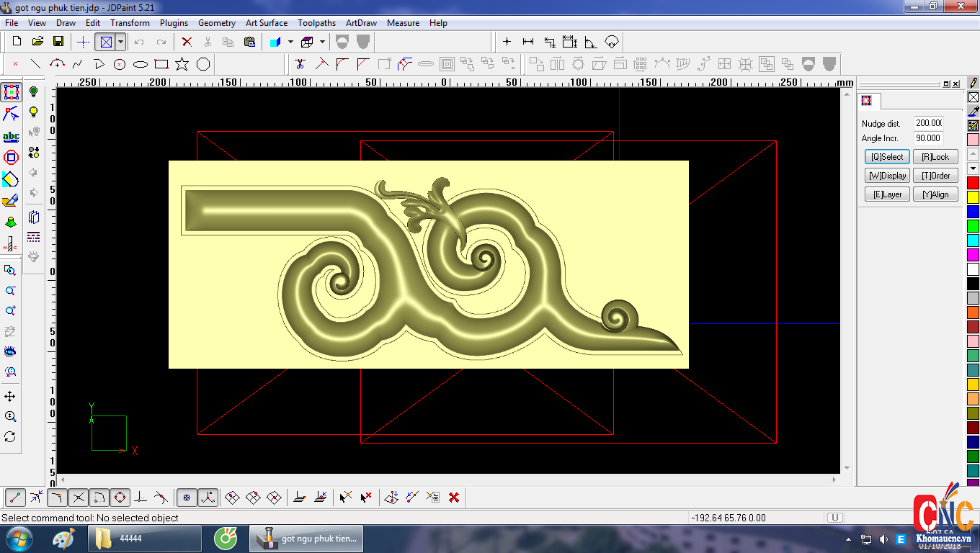Image resolution: width=980 pixels, height=553 pixels.
Task: Click the red X Delete icon
Action: tap(187, 42)
